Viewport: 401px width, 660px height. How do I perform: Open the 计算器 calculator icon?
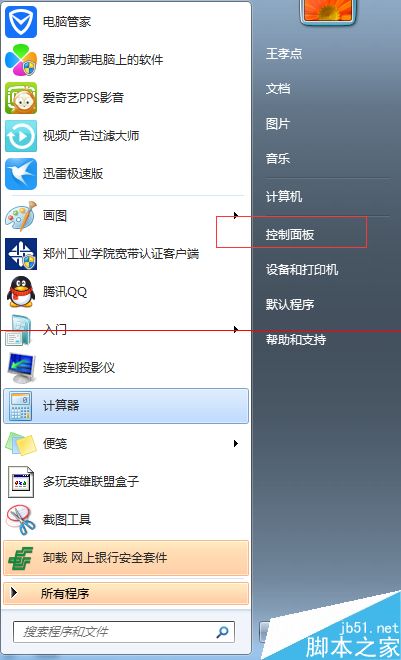21,406
